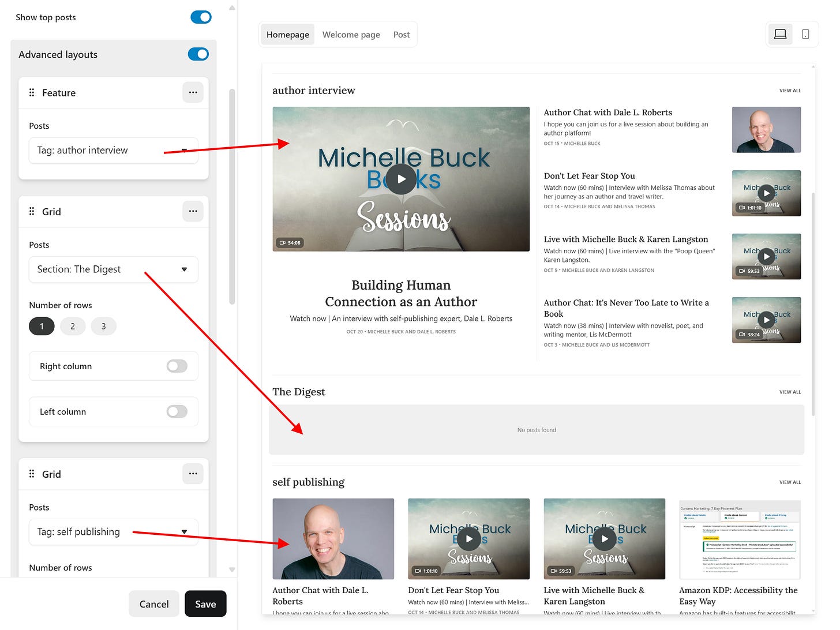Switch to mobile preview view

coord(805,34)
